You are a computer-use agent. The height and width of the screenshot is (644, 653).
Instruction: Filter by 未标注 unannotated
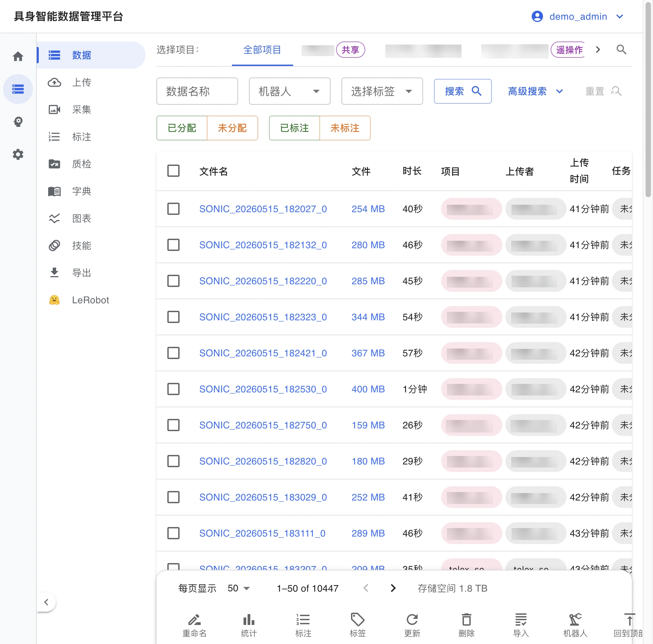pyautogui.click(x=345, y=128)
